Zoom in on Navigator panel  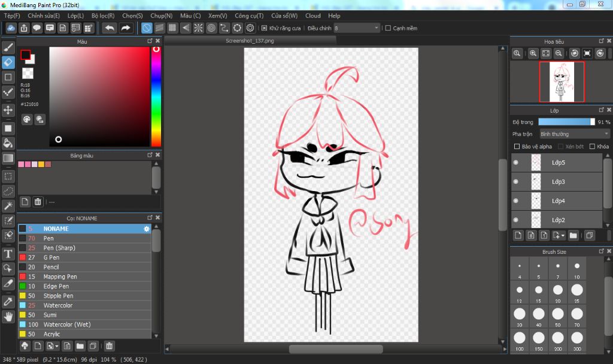point(533,53)
